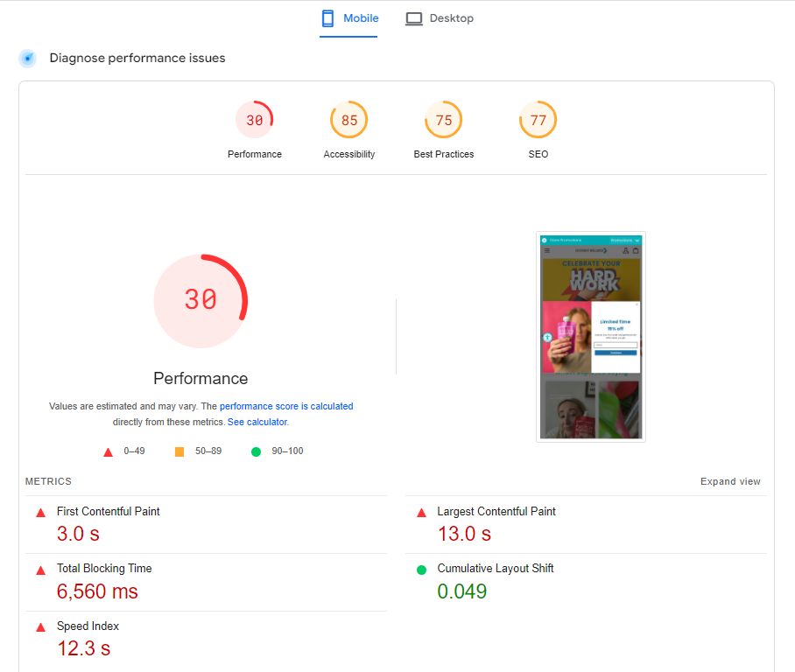Click the Desktop laptop icon

414,18
